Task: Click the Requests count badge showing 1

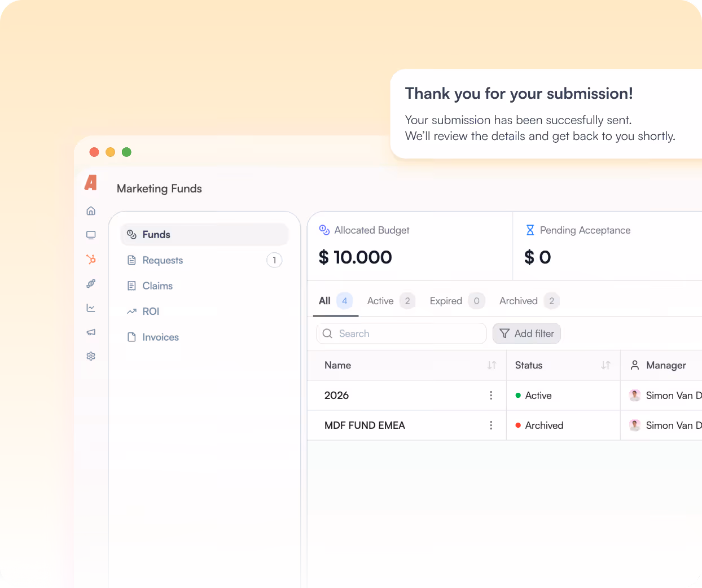Action: click(274, 260)
